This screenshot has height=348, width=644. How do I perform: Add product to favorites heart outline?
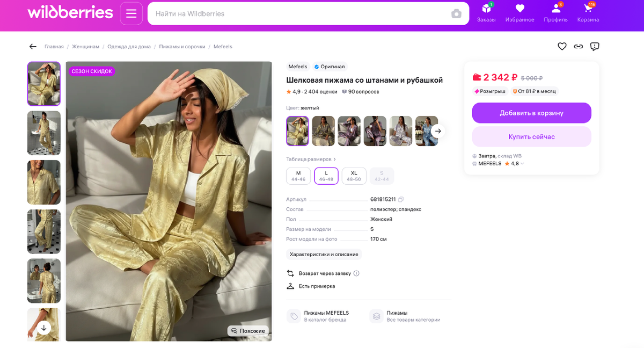pos(562,47)
